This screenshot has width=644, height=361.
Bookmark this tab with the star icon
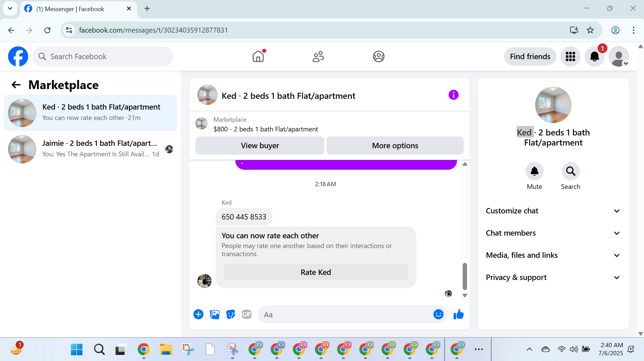tap(590, 30)
